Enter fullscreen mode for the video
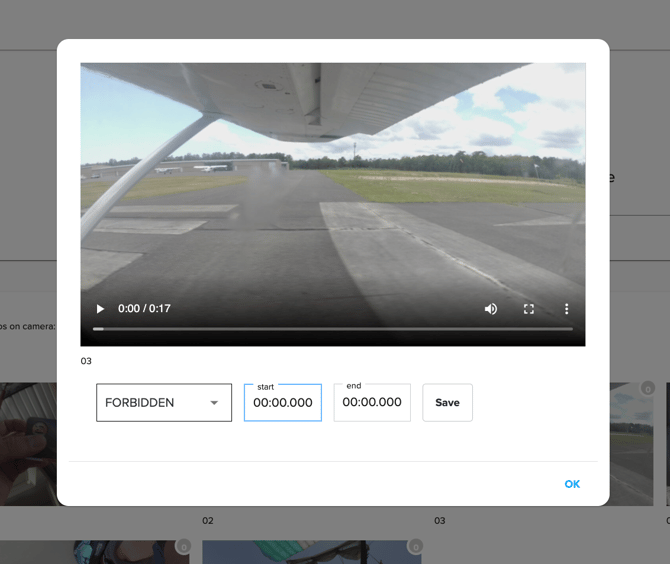 (529, 309)
